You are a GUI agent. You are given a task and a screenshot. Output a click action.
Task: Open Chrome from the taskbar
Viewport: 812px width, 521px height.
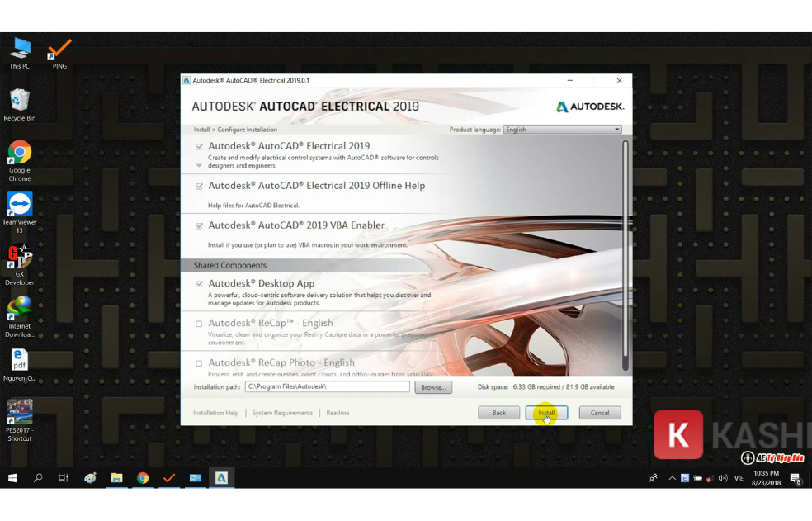click(143, 478)
